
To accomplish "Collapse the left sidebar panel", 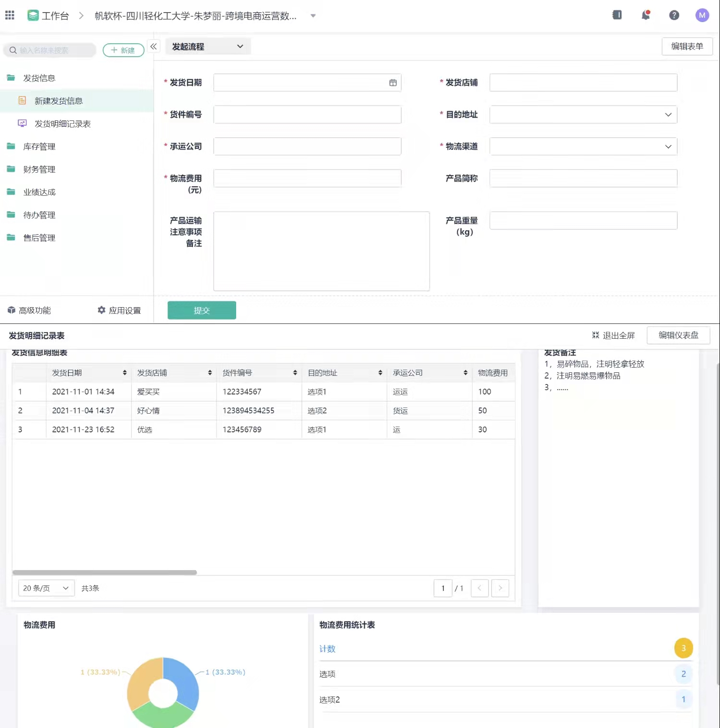I will click(154, 47).
